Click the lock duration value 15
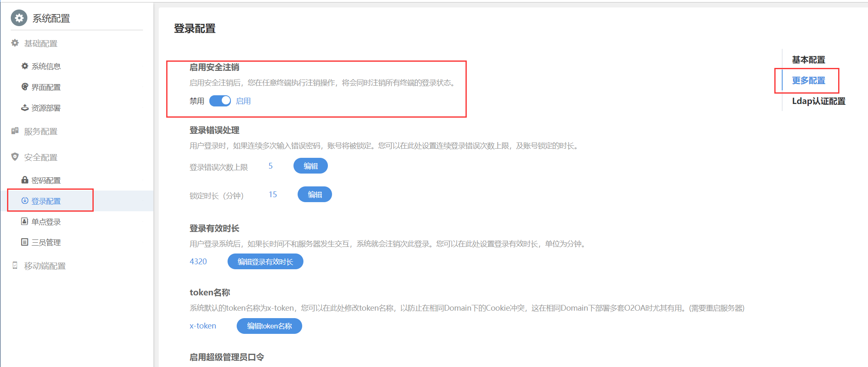The height and width of the screenshot is (367, 868). (x=273, y=194)
